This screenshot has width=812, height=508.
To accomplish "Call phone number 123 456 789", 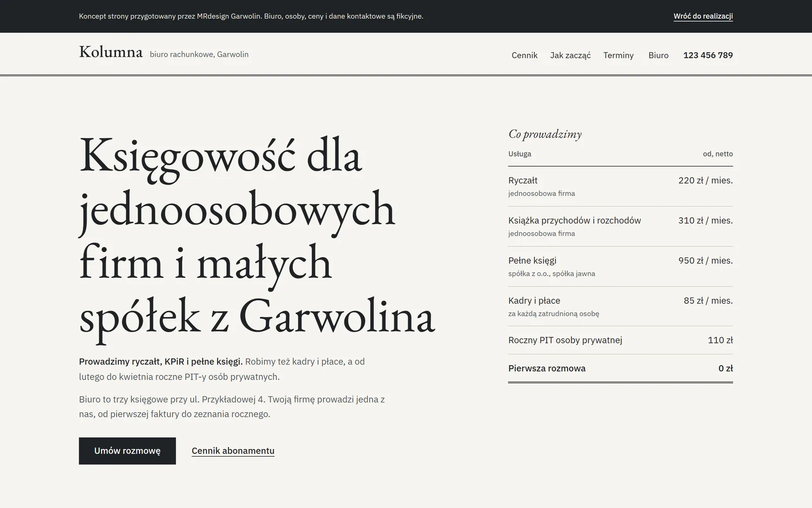I will (x=708, y=55).
